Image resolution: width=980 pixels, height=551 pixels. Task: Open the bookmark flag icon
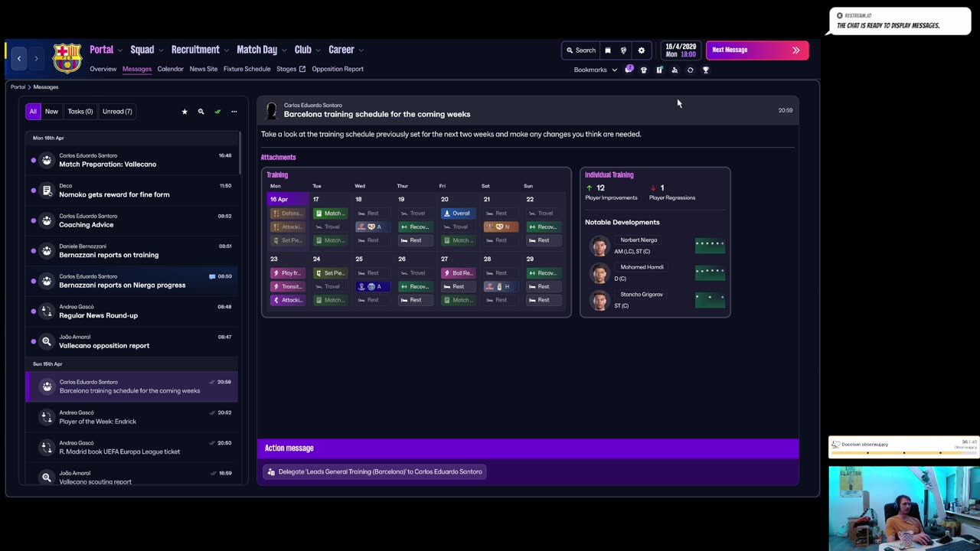[x=608, y=51]
